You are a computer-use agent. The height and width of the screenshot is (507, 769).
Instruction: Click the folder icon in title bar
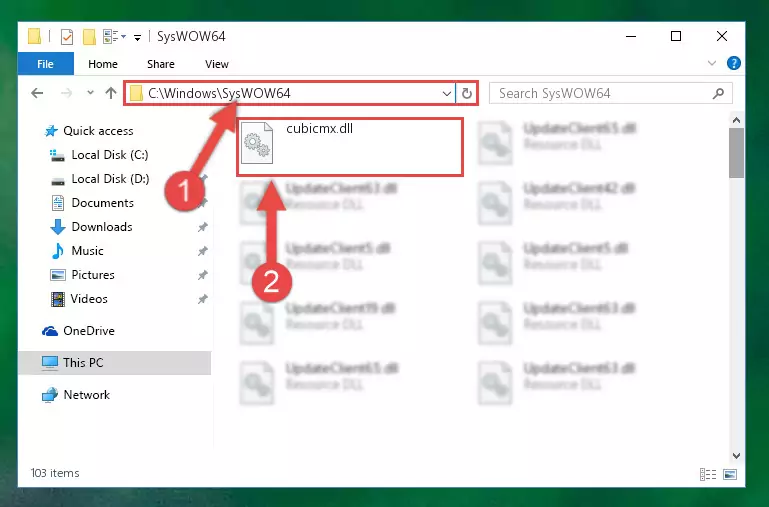point(34,37)
